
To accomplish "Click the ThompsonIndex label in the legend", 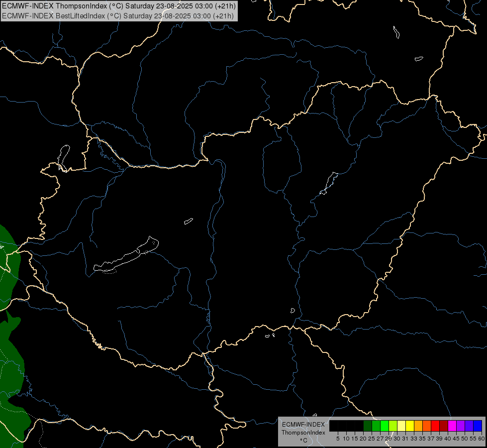I will (303, 433).
